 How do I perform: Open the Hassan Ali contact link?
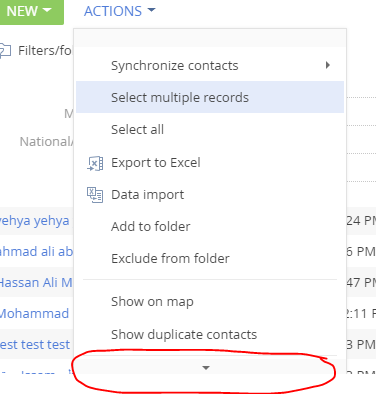(36, 283)
